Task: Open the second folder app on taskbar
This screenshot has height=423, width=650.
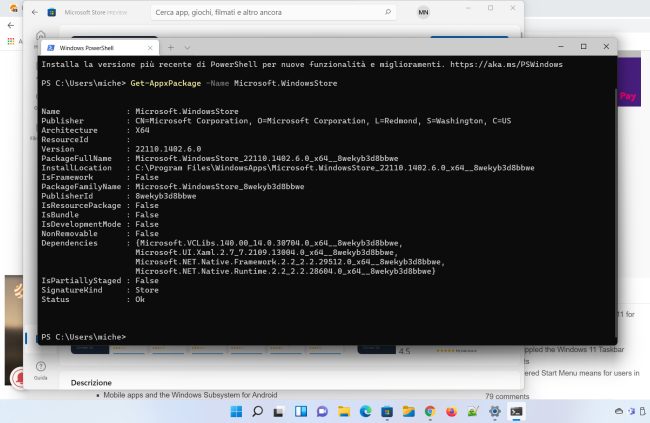Action: 408,411
